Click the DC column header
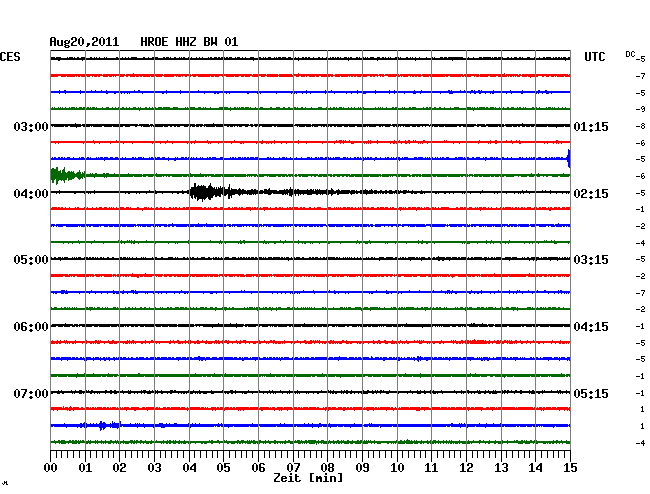 tap(630, 54)
